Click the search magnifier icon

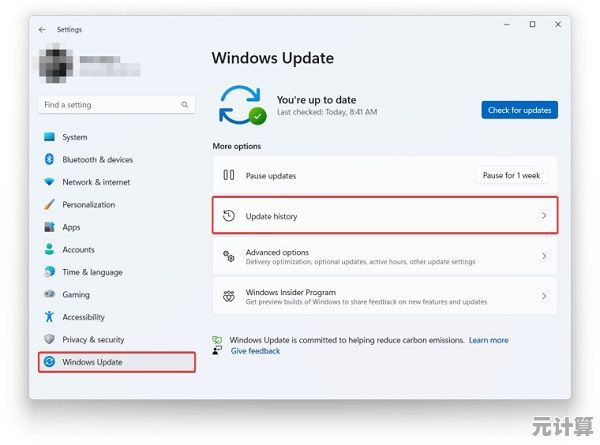tap(185, 105)
